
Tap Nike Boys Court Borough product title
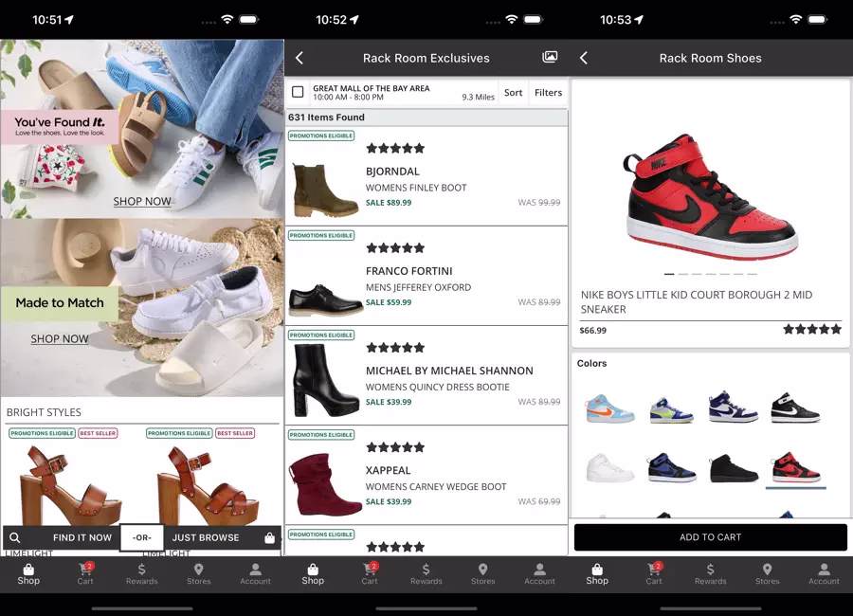(697, 302)
